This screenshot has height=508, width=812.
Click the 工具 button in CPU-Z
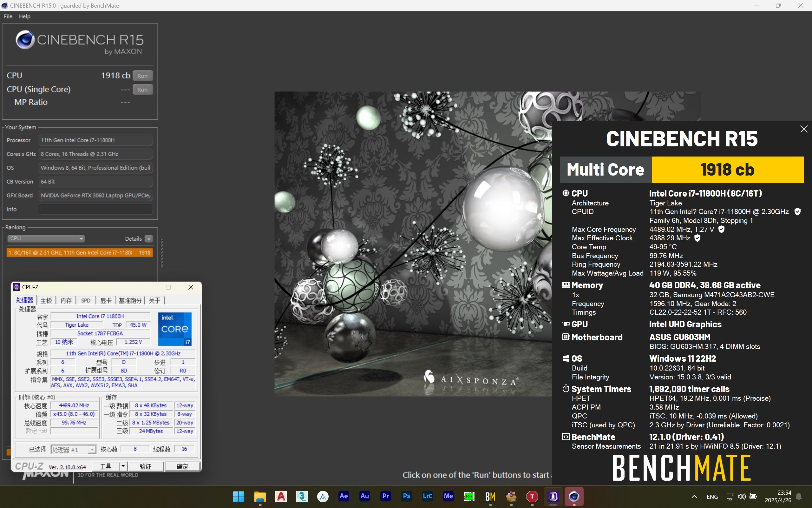tap(106, 466)
